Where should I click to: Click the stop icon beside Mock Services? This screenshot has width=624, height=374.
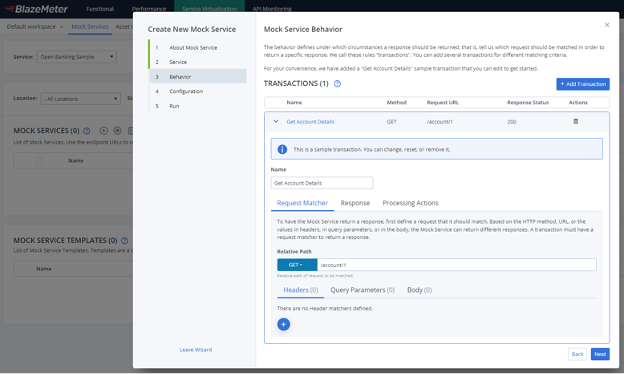pos(117,131)
